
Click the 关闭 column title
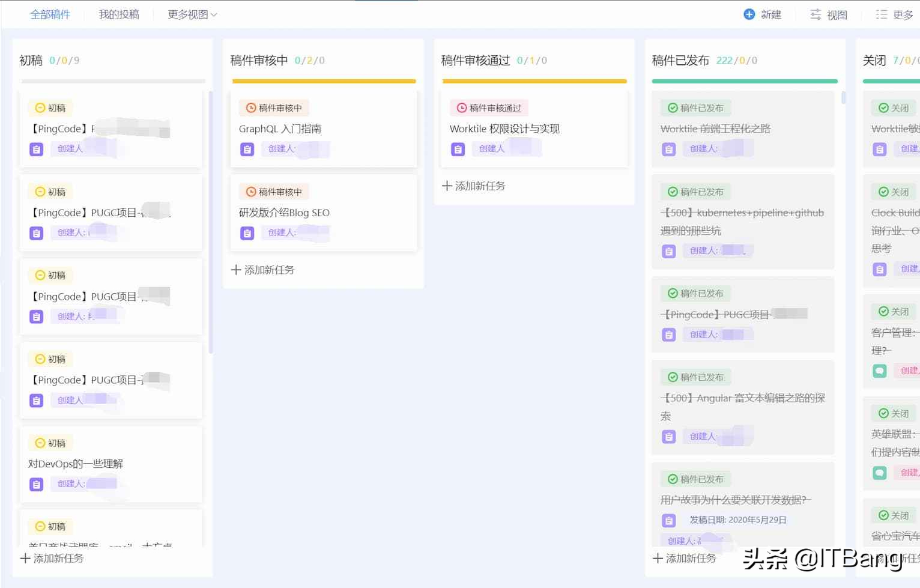(x=874, y=61)
